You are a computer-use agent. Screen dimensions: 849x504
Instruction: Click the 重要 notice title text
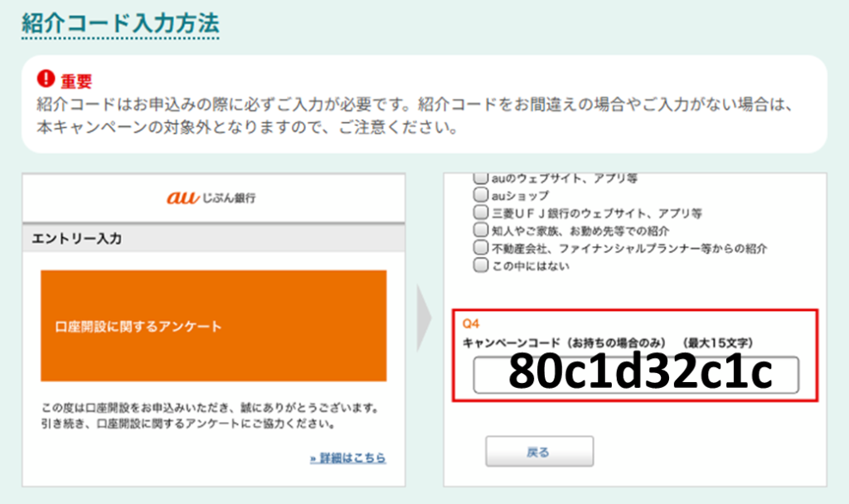(76, 80)
